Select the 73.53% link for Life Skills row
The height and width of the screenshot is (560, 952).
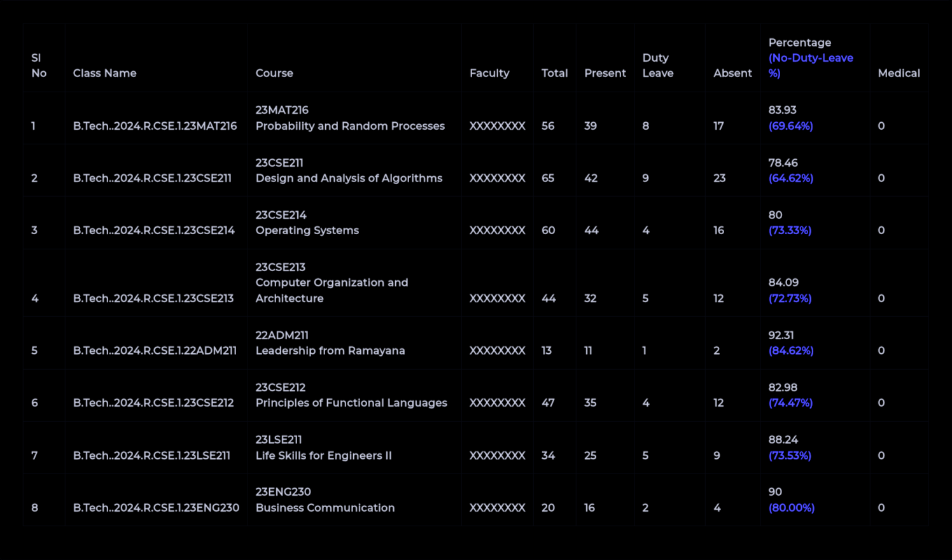(x=790, y=456)
